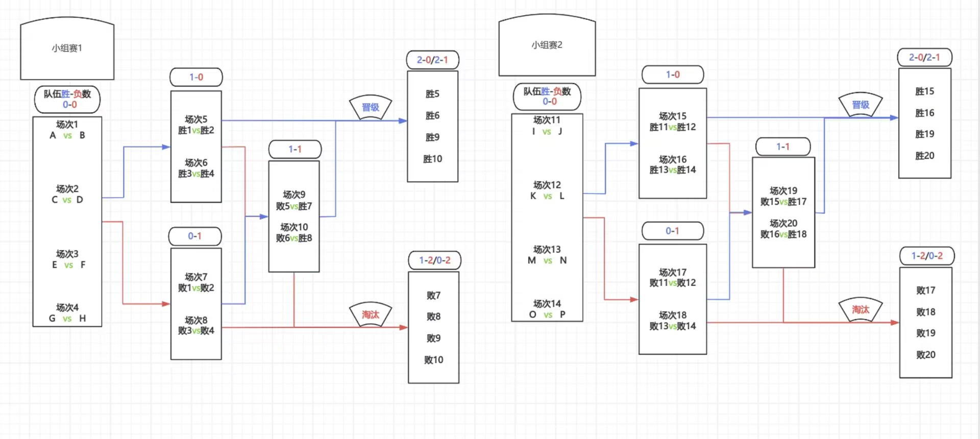Viewport: 980px width, 439px height.
Task: Select the 败18 entry
Action: point(925,312)
